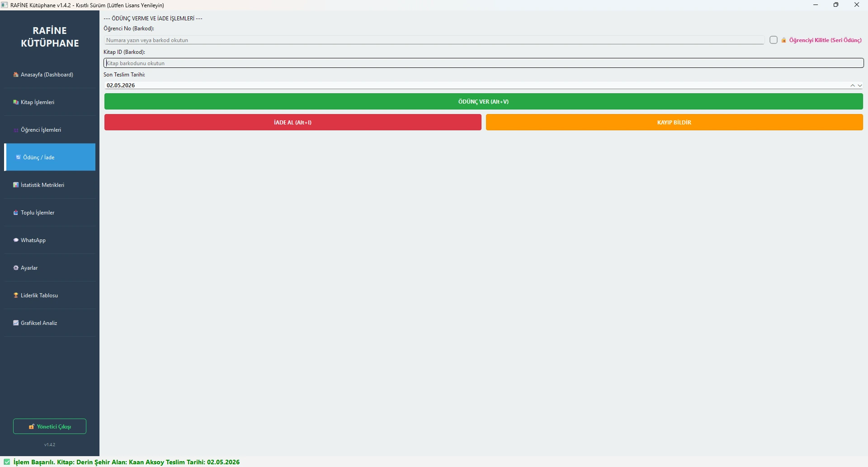868x467 pixels.
Task: Click the Öğrenciyi Kilitle (Seri Ödünç) label
Action: tap(826, 40)
